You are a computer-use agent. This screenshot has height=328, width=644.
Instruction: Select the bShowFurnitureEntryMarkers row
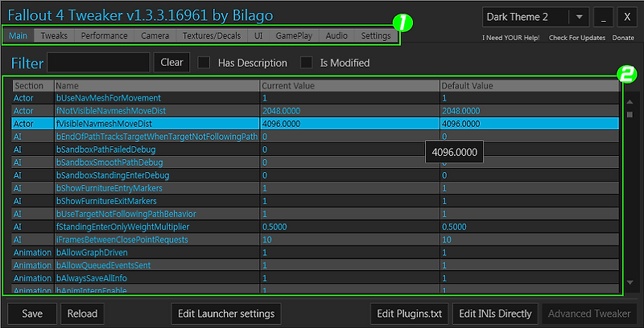click(316, 188)
